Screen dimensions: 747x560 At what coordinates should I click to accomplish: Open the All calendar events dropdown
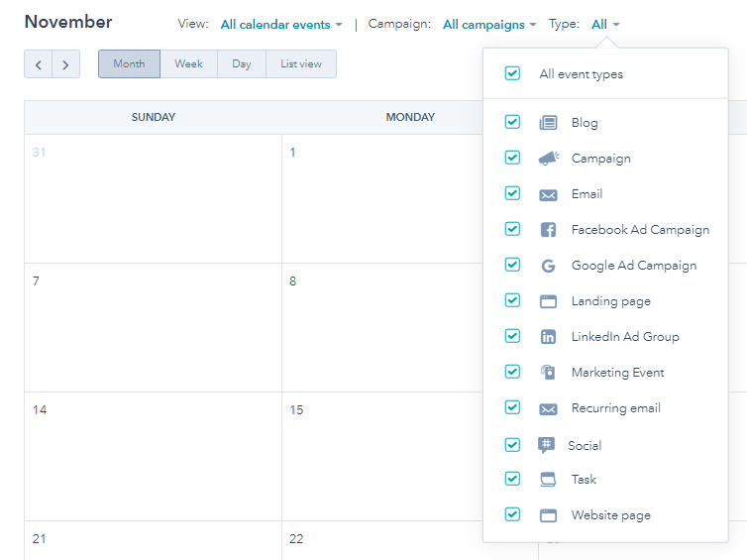point(281,25)
